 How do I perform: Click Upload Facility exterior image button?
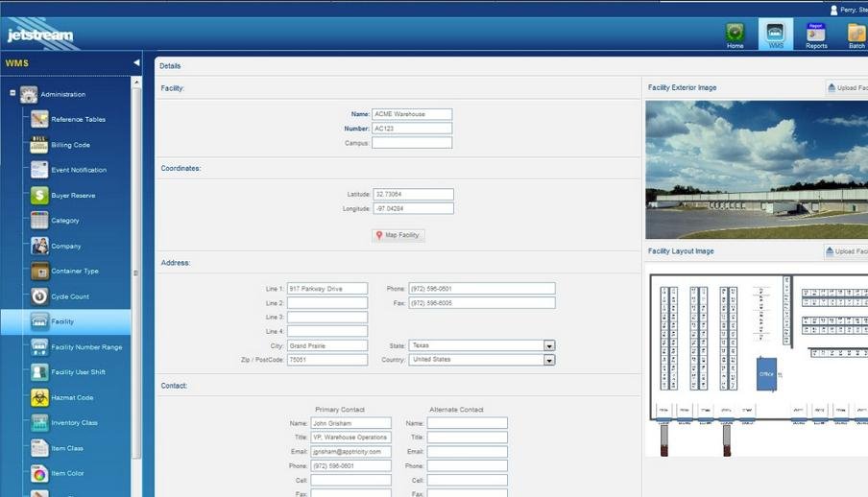click(x=846, y=88)
